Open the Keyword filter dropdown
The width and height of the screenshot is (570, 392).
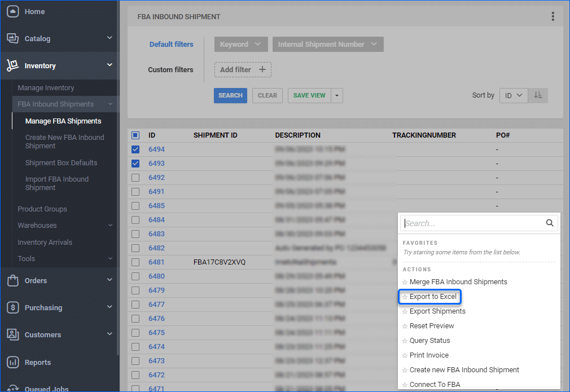(x=241, y=44)
